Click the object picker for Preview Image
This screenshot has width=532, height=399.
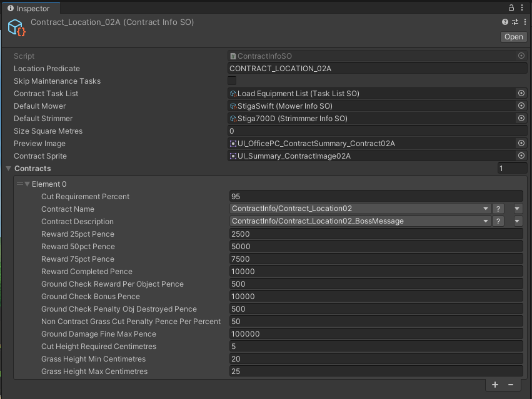tap(521, 144)
